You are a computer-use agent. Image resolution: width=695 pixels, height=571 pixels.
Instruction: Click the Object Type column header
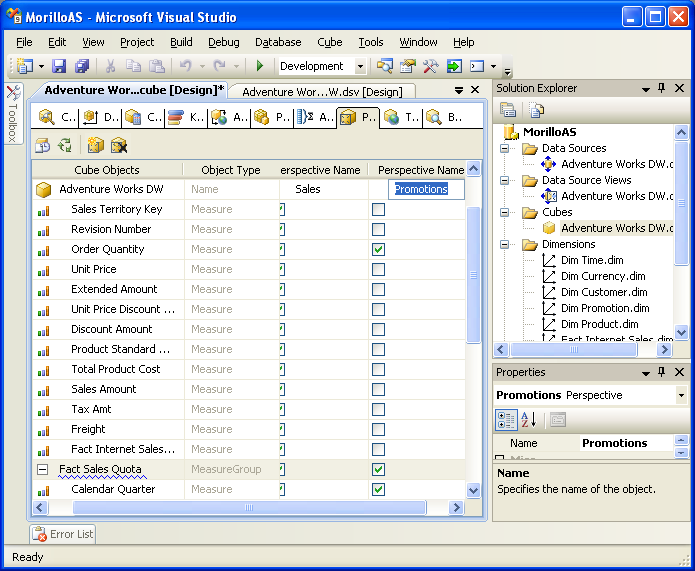[x=230, y=170]
